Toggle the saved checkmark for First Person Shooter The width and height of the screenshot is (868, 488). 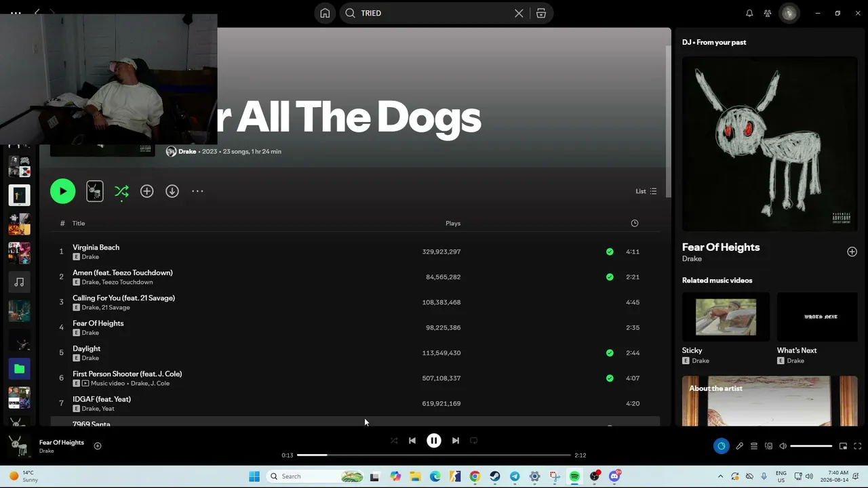pyautogui.click(x=610, y=378)
